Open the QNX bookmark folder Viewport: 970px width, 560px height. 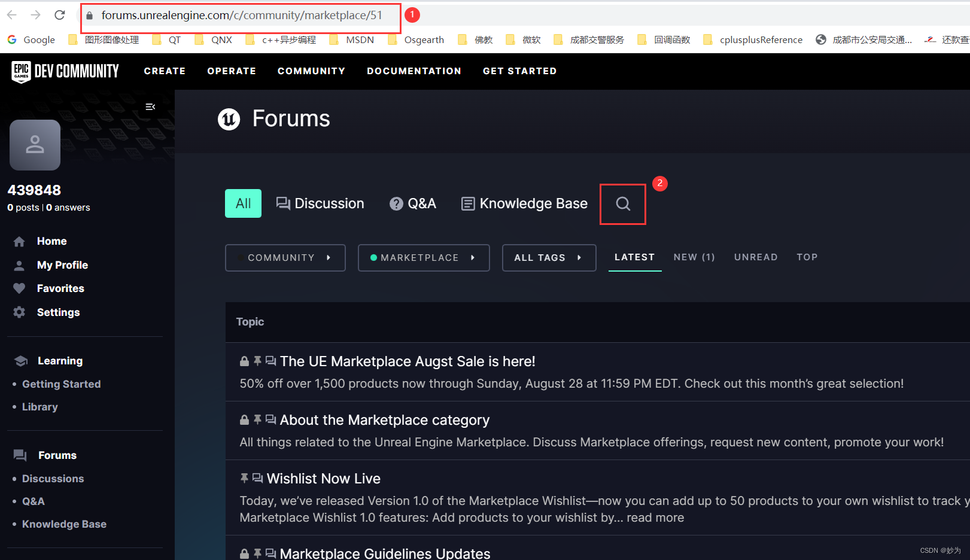pos(214,39)
